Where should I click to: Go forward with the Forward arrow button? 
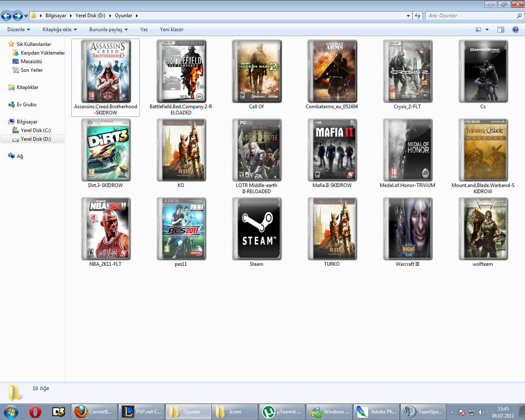pos(18,16)
